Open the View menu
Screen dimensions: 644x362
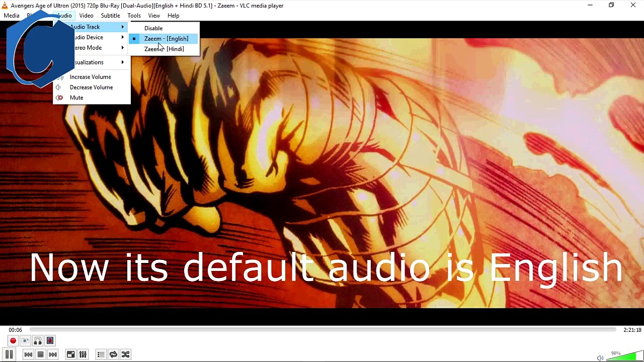(x=154, y=16)
